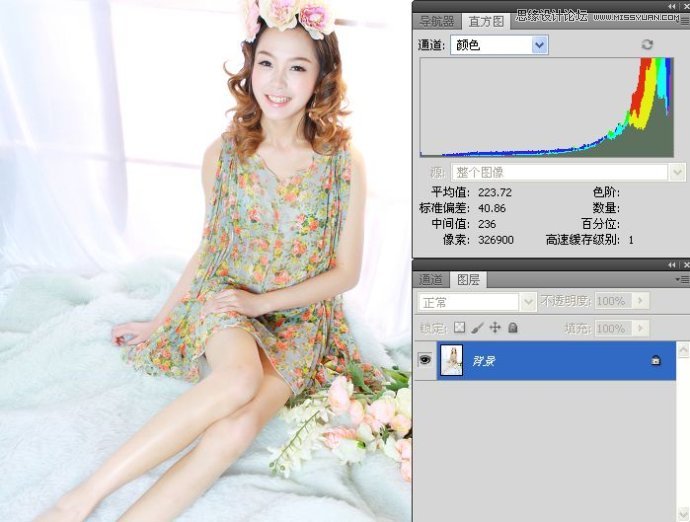Screen dimensions: 690x522
Task: Click the 高速缓存级别 label
Action: pyautogui.click(x=582, y=240)
